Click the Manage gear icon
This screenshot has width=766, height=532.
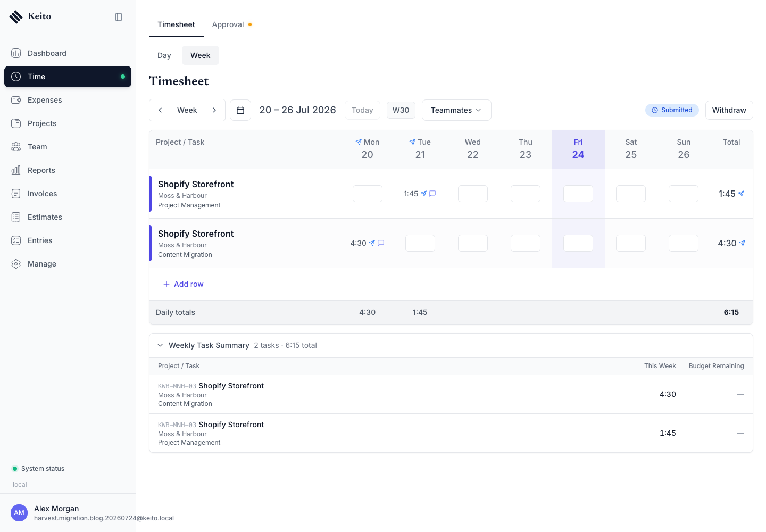pos(16,264)
